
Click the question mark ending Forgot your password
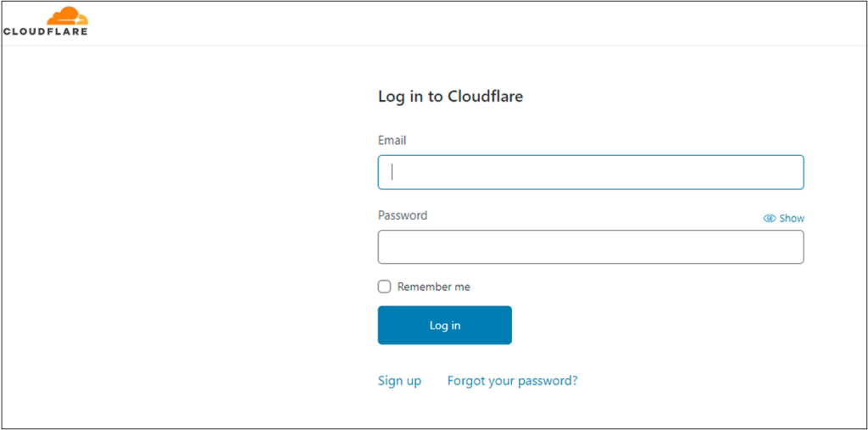pyautogui.click(x=574, y=381)
